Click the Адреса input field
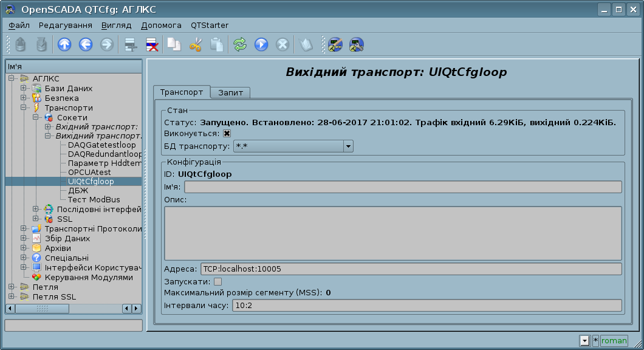Screen dimensions: 644x350 coord(411,269)
